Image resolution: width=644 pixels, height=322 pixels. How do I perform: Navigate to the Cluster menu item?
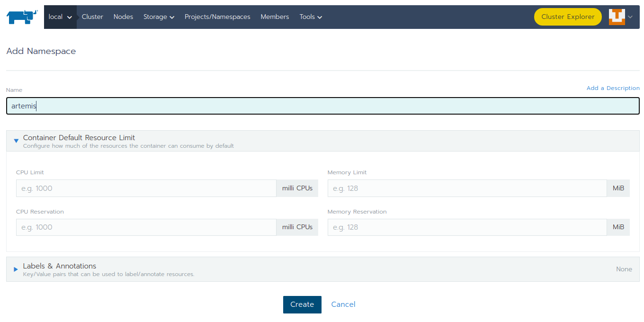(x=92, y=17)
